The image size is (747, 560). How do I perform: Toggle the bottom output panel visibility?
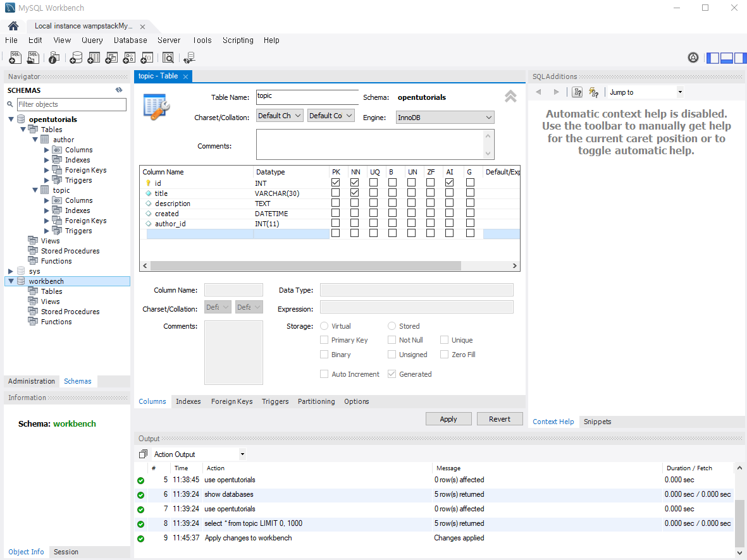tap(727, 58)
